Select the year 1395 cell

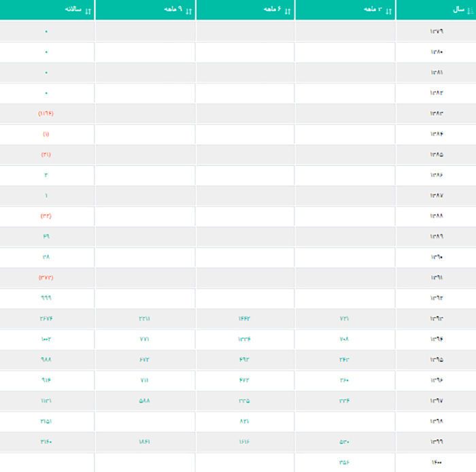tap(436, 360)
